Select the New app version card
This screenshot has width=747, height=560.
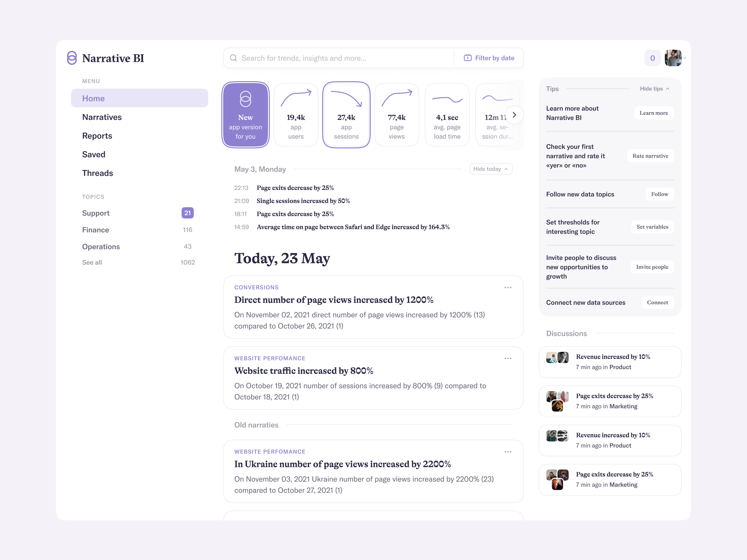246,115
